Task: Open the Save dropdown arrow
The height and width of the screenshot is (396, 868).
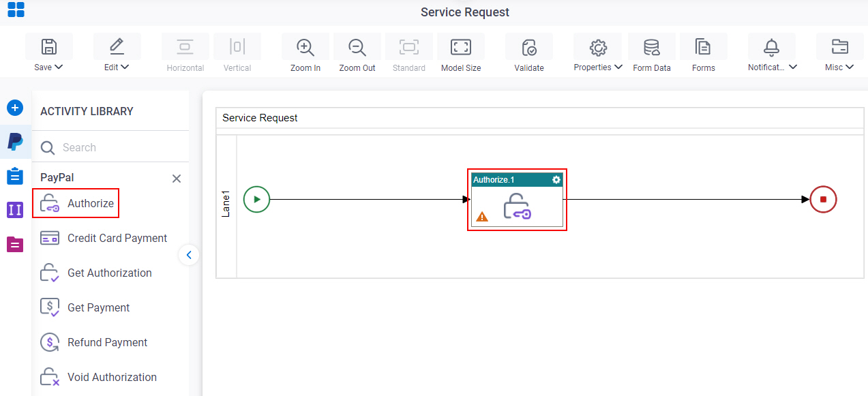Action: 59,67
